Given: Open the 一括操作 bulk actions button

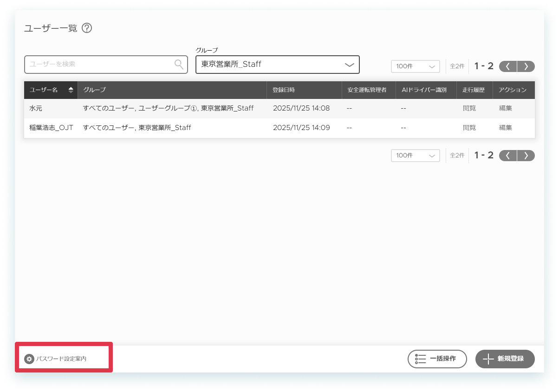Looking at the screenshot, I should pyautogui.click(x=437, y=359).
